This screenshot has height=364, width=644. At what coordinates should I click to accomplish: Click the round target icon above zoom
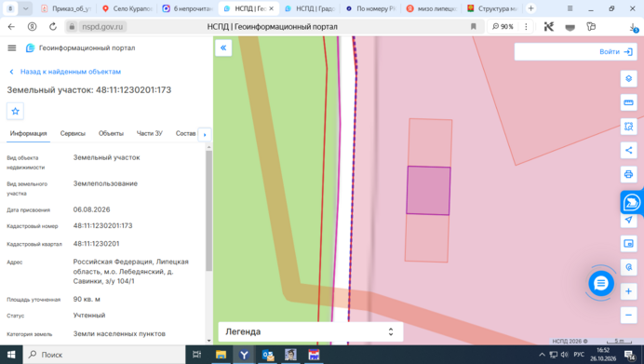[x=628, y=267]
